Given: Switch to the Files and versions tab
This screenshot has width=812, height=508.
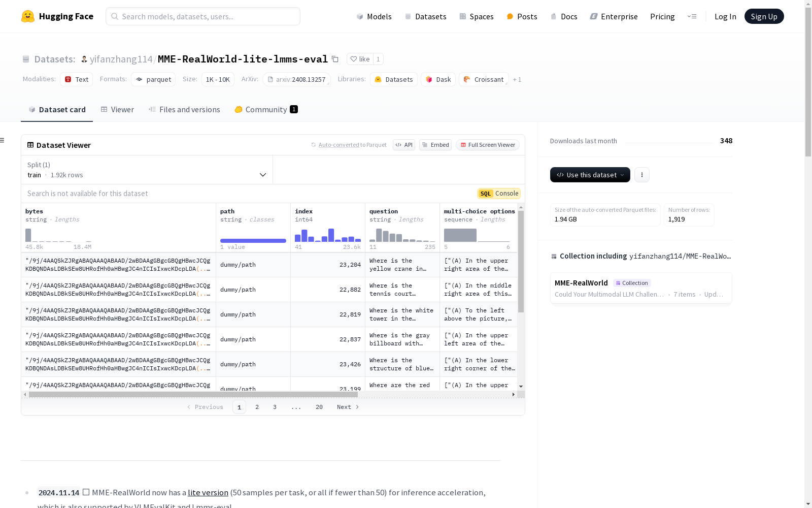Looking at the screenshot, I should tap(184, 110).
